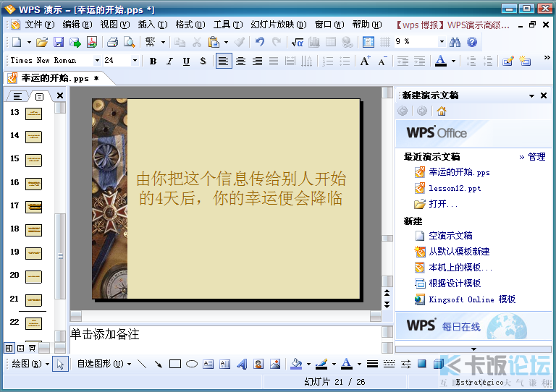The height and width of the screenshot is (392, 556).
Task: Toggle italic formatting
Action: [x=170, y=61]
